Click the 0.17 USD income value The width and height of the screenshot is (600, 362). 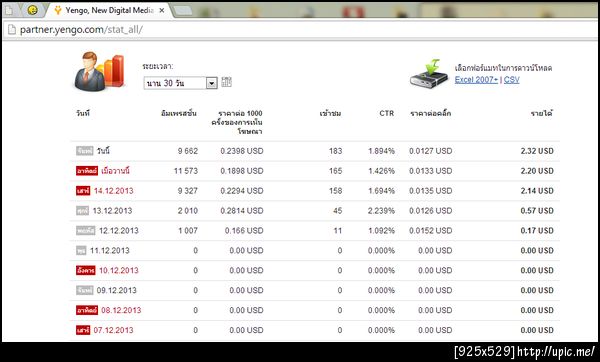(537, 230)
